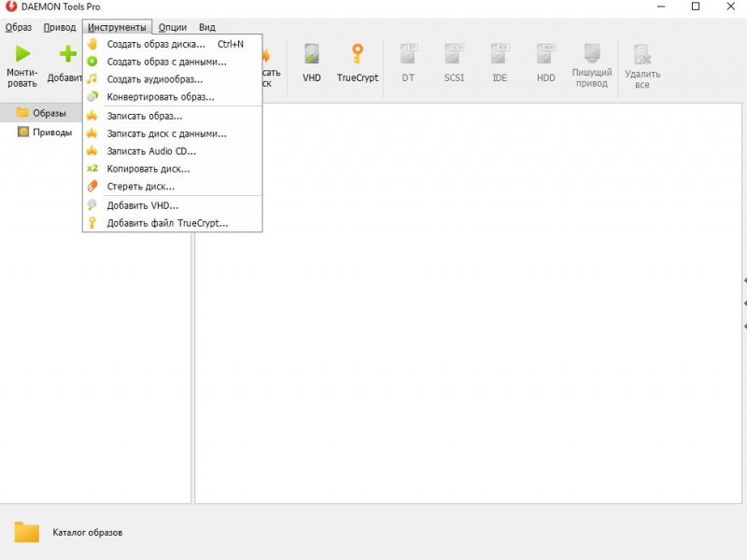Click the eraser icon for Стереть диск
Image resolution: width=747 pixels, height=560 pixels.
(92, 186)
